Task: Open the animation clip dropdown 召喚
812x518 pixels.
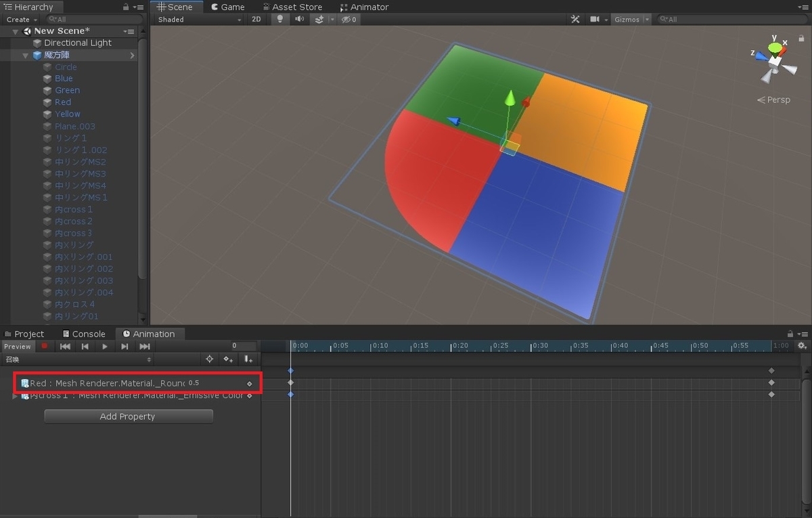Action: pos(78,359)
